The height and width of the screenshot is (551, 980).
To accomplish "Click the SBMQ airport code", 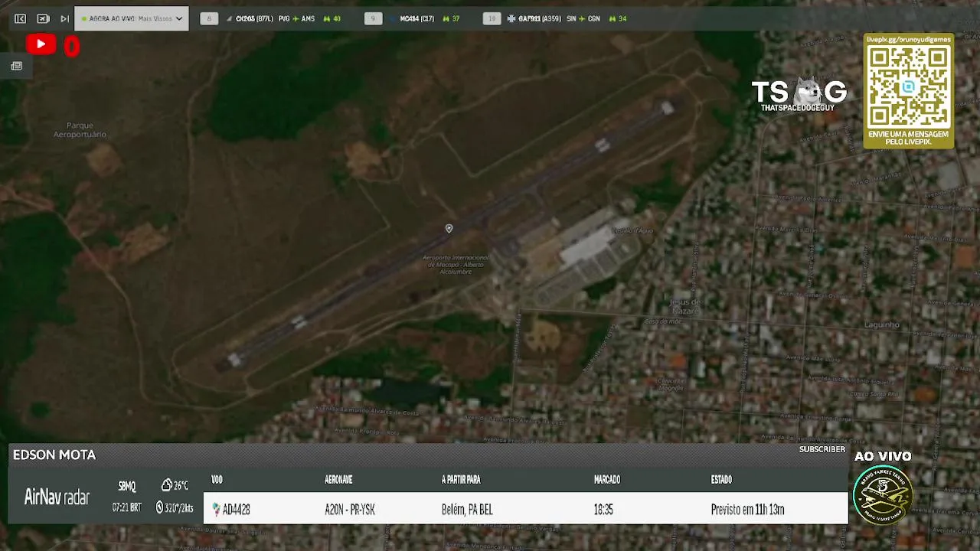I will tap(127, 486).
